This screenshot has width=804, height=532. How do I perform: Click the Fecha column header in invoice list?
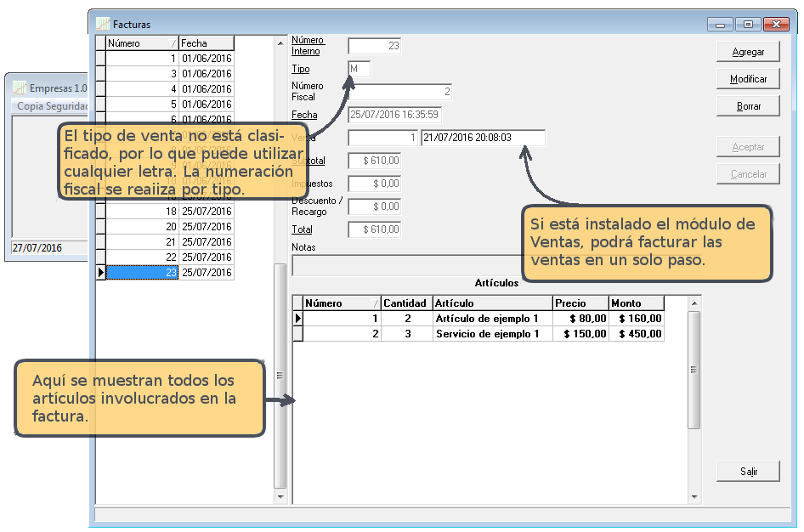(x=207, y=43)
